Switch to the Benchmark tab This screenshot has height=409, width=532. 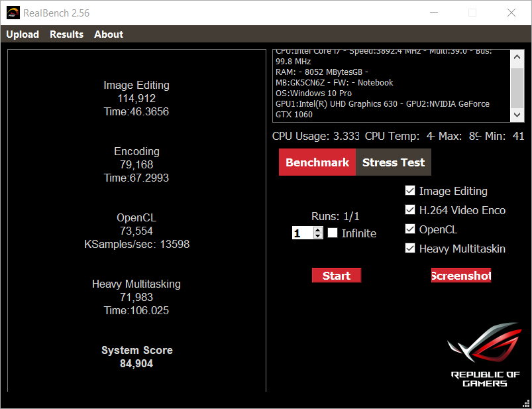tap(317, 162)
